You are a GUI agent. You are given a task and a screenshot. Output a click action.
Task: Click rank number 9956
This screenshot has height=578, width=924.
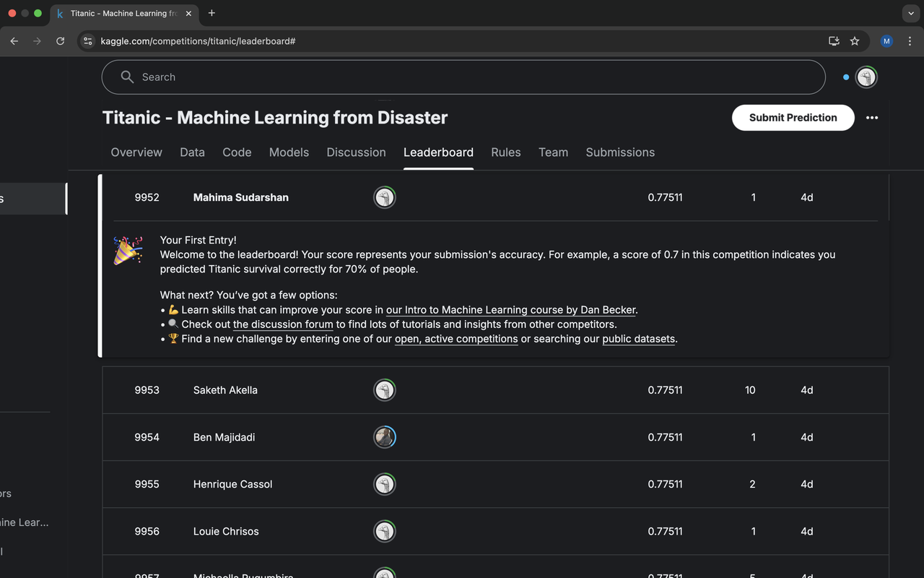coord(147,531)
